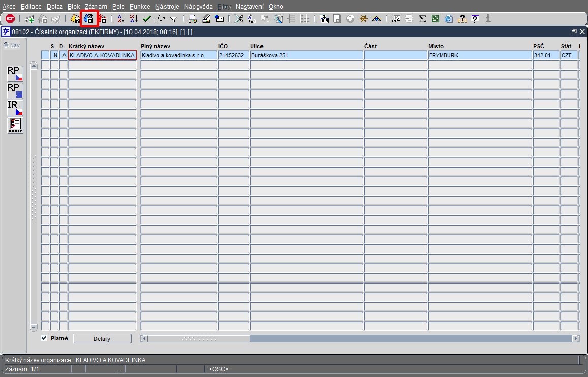
Task: Click the insert new record icon
Action: point(29,19)
